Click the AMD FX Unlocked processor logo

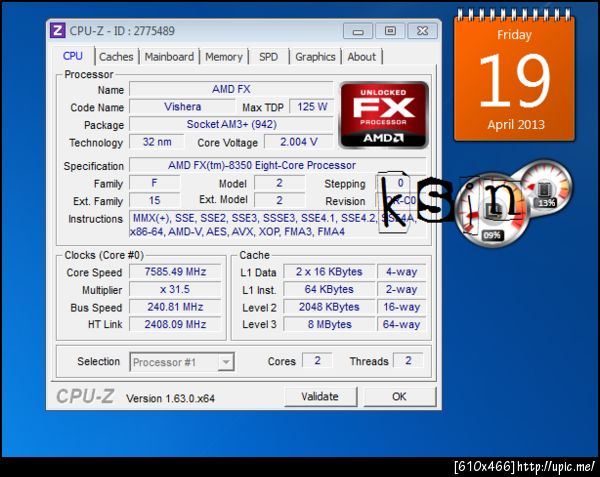[384, 115]
